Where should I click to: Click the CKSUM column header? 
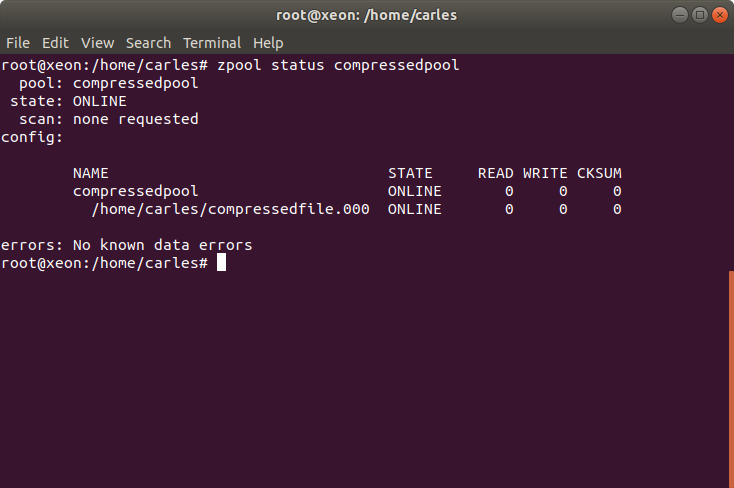click(599, 173)
